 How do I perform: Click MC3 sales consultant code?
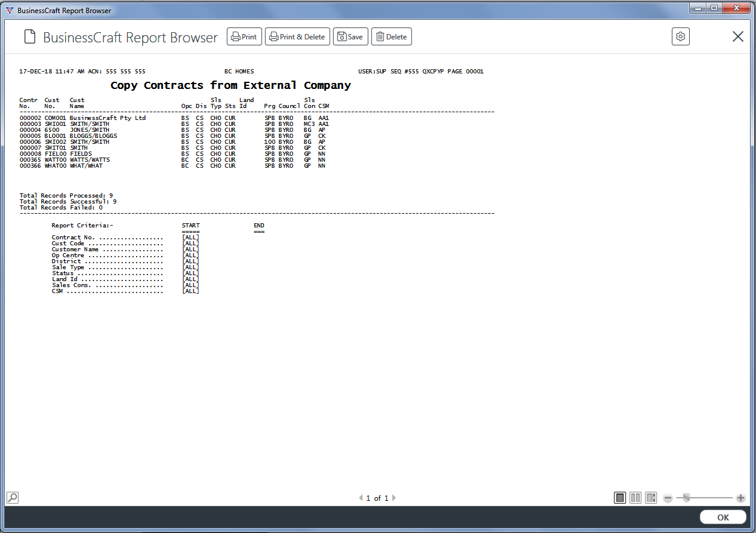coord(309,124)
